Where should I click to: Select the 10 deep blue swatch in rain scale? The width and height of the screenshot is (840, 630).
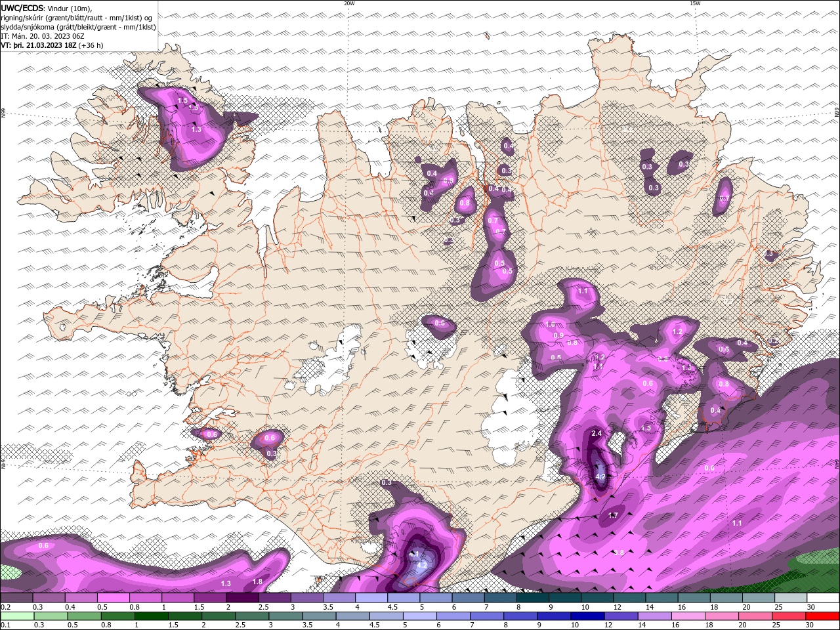(588, 616)
